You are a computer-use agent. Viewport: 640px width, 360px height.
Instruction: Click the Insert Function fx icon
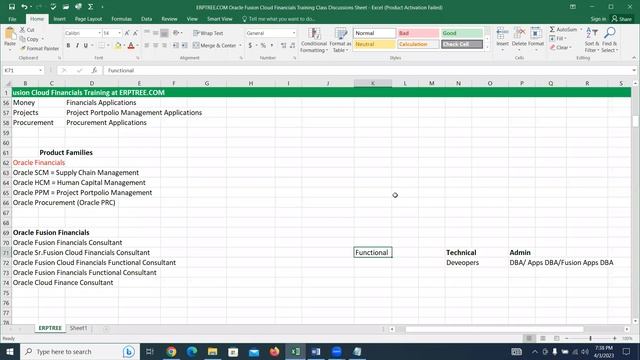click(94, 71)
